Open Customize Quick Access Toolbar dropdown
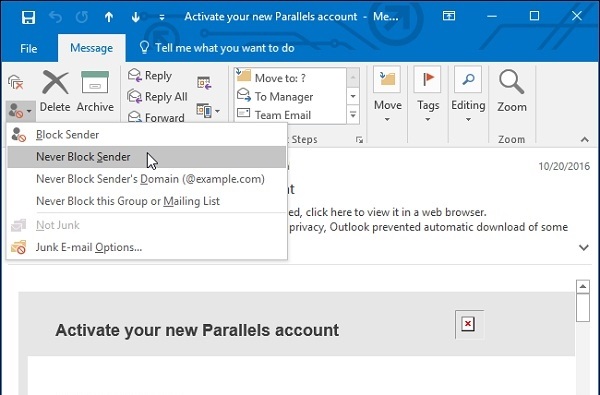 pos(162,17)
